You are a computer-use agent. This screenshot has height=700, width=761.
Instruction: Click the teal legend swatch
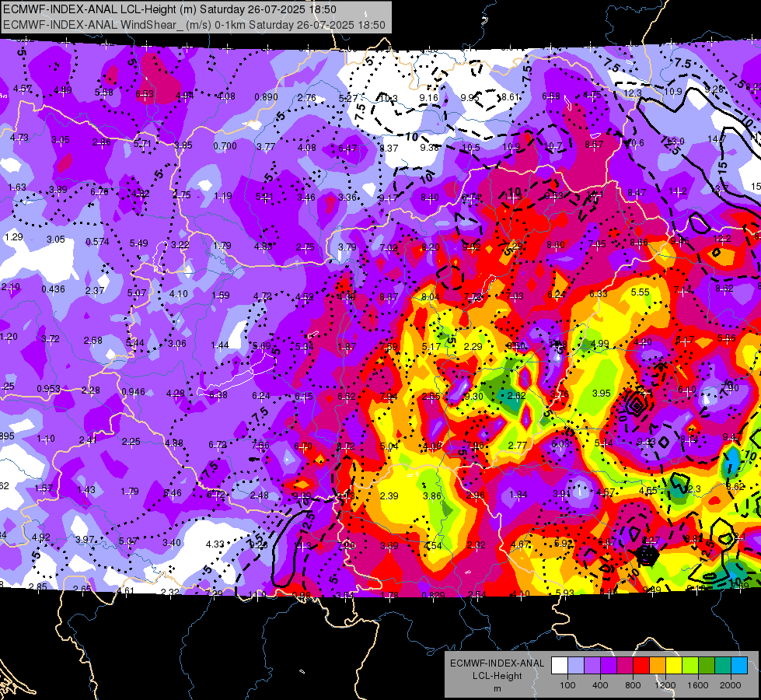pos(723,665)
